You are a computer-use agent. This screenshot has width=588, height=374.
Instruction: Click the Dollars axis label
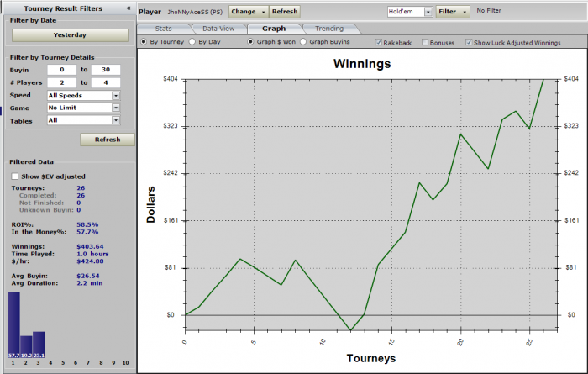coord(150,204)
